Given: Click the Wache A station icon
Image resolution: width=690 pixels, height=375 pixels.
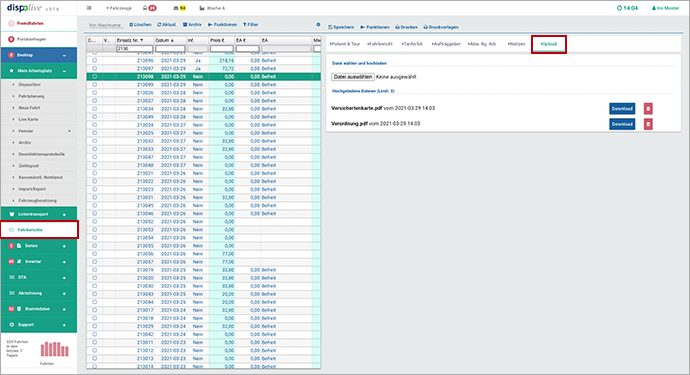Looking at the screenshot, I should [202, 8].
